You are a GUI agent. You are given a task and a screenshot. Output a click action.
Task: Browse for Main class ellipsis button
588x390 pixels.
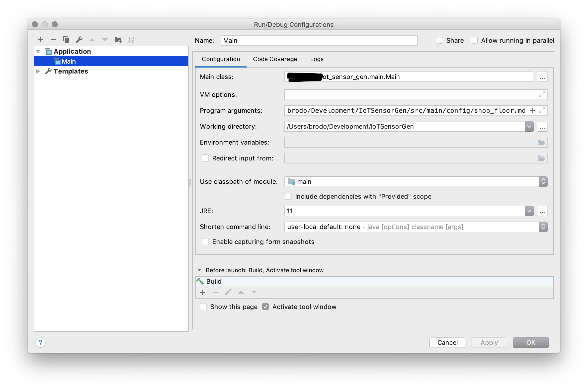tap(542, 77)
